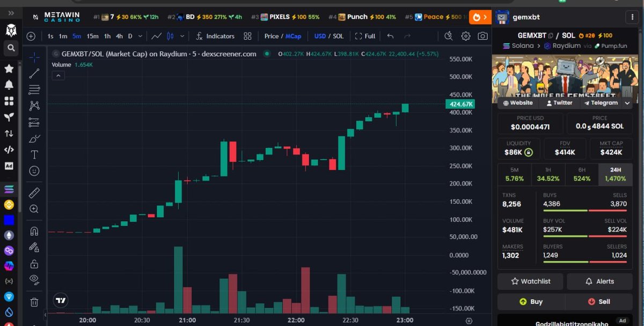Viewport: 644px width, 326px height.
Task: Select the 1H stats tab
Action: tap(548, 174)
